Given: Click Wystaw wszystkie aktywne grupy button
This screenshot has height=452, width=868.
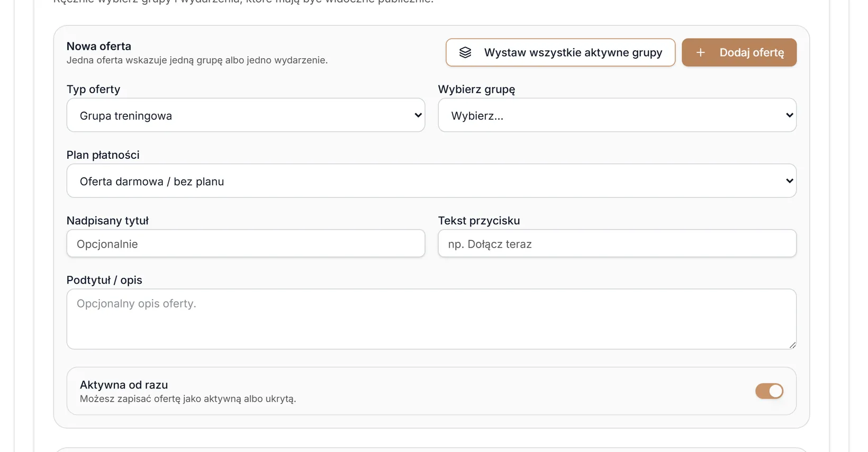Looking at the screenshot, I should click(560, 52).
